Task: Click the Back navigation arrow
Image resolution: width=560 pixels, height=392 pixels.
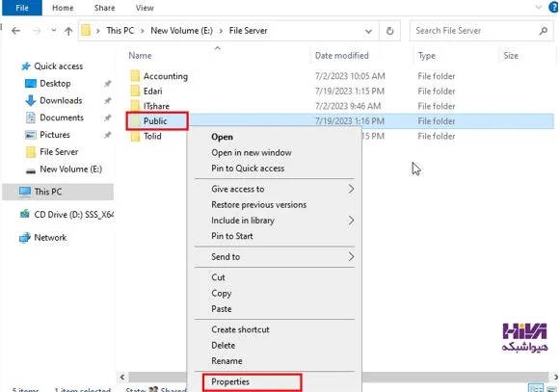Action: point(15,31)
